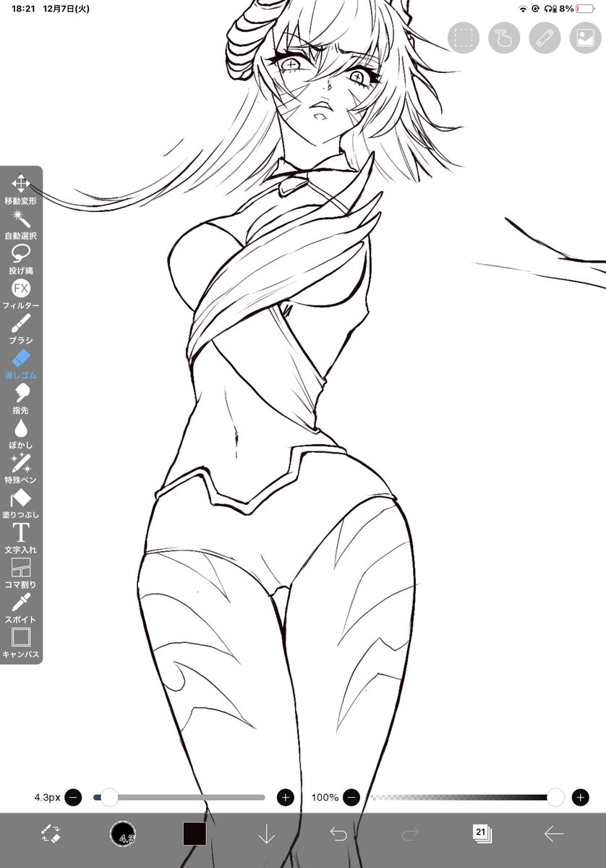Tap the 18:21 clock in status bar
This screenshot has height=868, width=606.
pyautogui.click(x=23, y=9)
